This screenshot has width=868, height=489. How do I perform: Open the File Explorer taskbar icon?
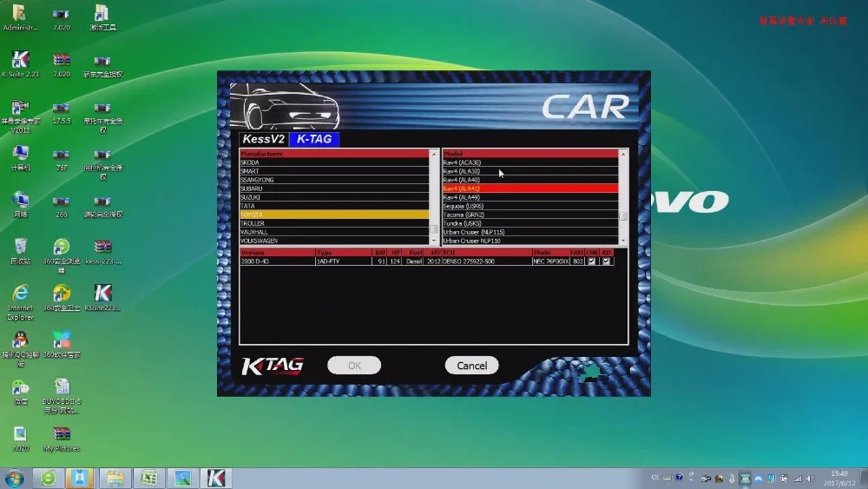tap(115, 479)
